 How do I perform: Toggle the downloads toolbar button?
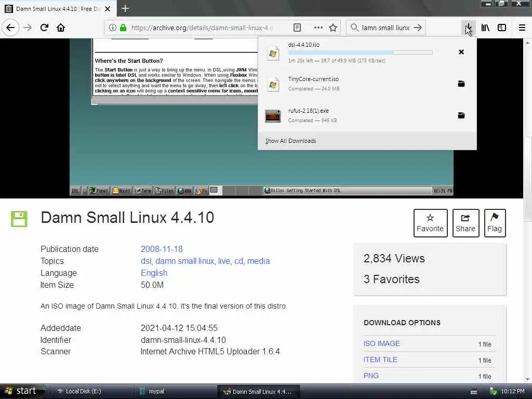pos(468,28)
